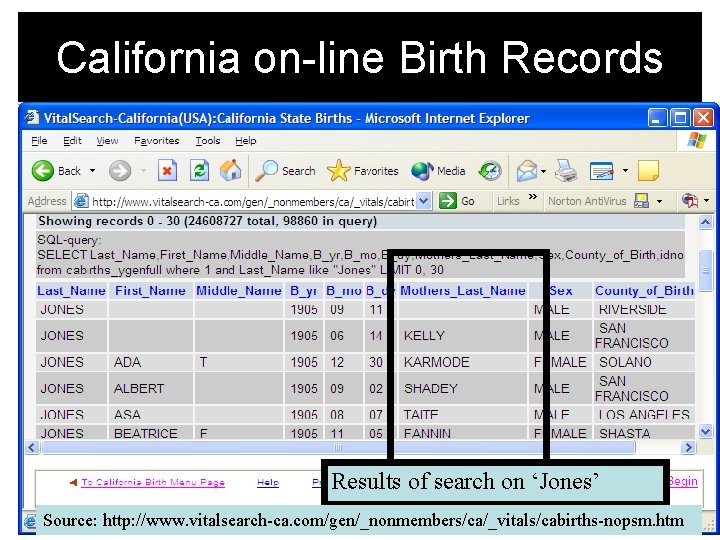This screenshot has width=720, height=540.
Task: Click the To California Birth Menu Page link
Action: point(153,482)
